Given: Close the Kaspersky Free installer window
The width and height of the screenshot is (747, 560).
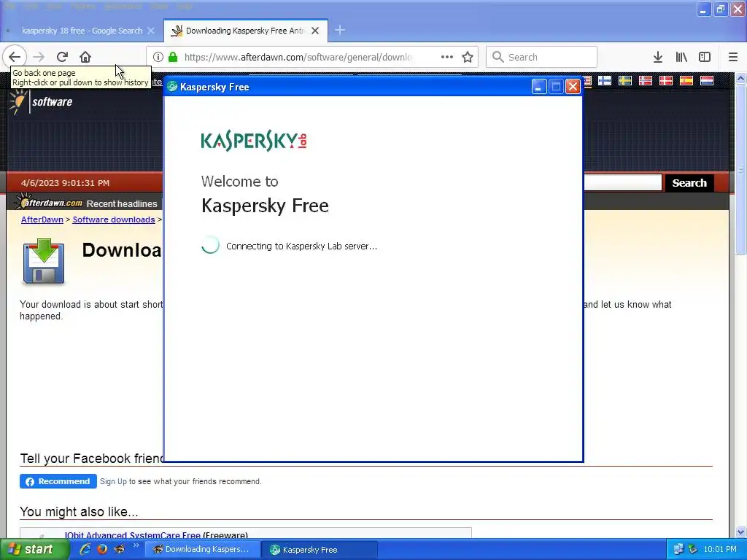Looking at the screenshot, I should coord(573,87).
